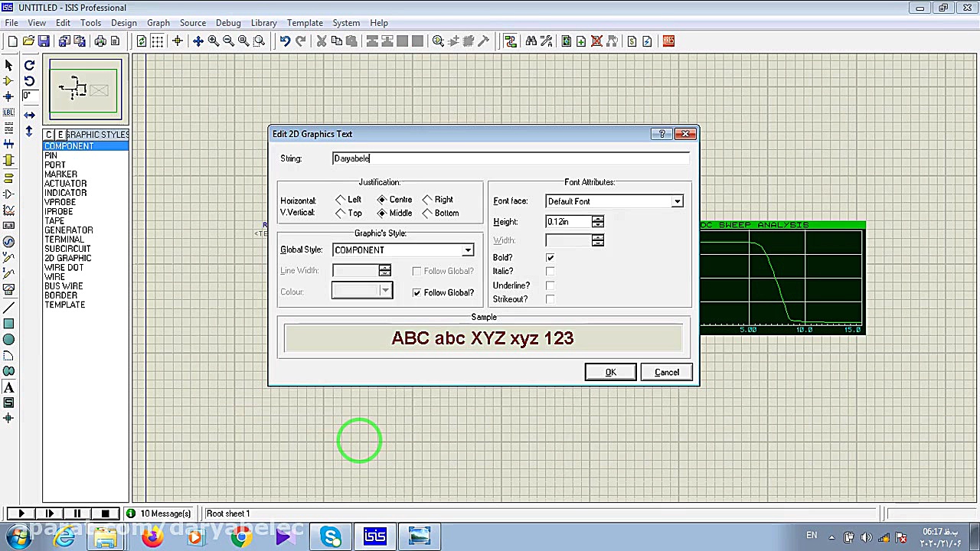Toggle the Follow Global colour checkbox
This screenshot has width=980, height=551.
[x=416, y=292]
